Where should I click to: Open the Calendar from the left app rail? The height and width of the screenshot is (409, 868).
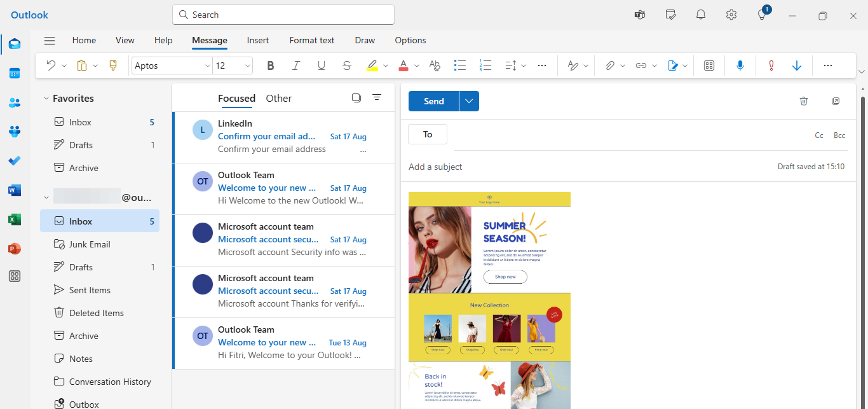click(14, 73)
